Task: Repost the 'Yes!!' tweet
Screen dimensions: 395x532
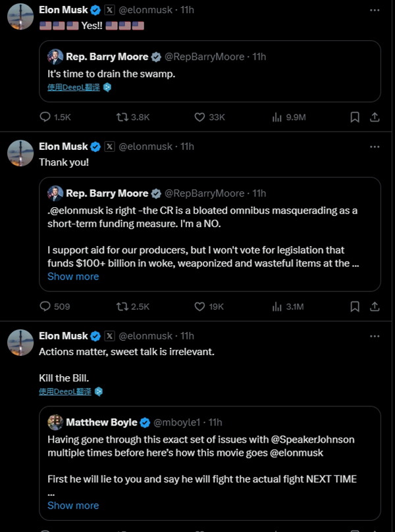Action: click(x=122, y=117)
